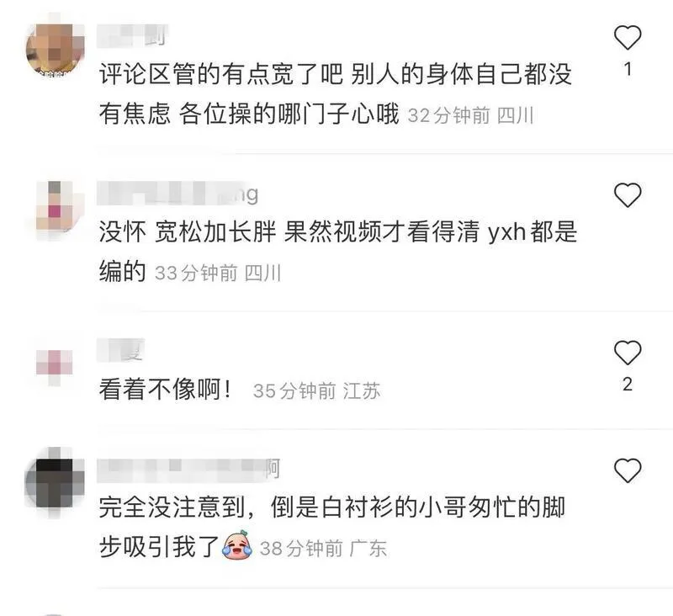This screenshot has width=673, height=616.
Task: Tap the crying-laughing emoji after 步吸引我了
Action: [x=237, y=545]
